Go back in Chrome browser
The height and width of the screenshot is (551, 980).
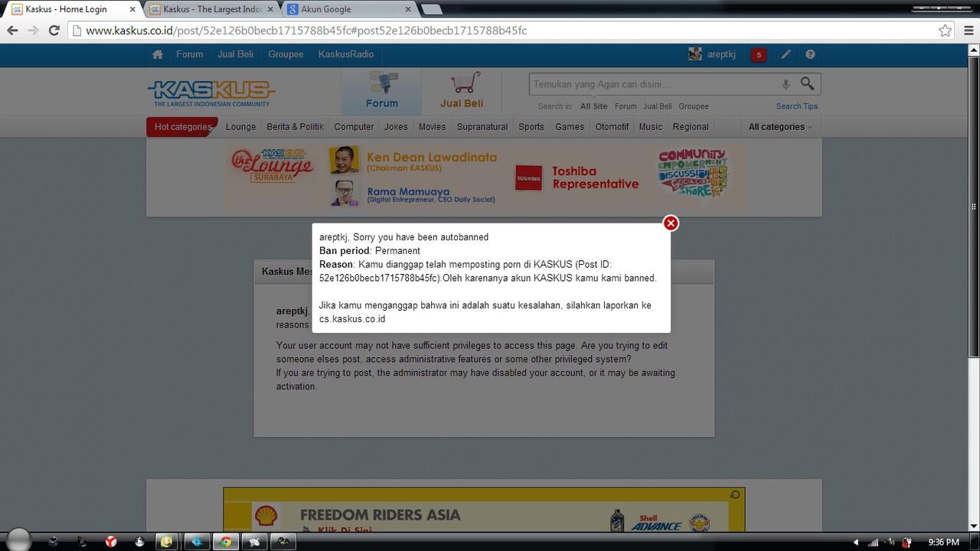coord(12,31)
